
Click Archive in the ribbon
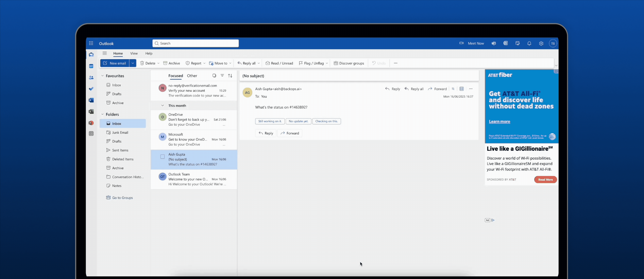coord(172,63)
